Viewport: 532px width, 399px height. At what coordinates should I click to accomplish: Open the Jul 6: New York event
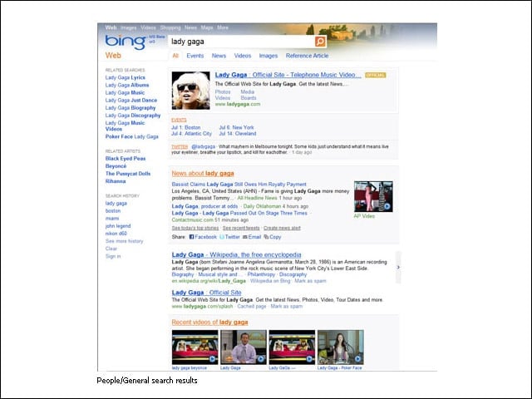pos(236,127)
